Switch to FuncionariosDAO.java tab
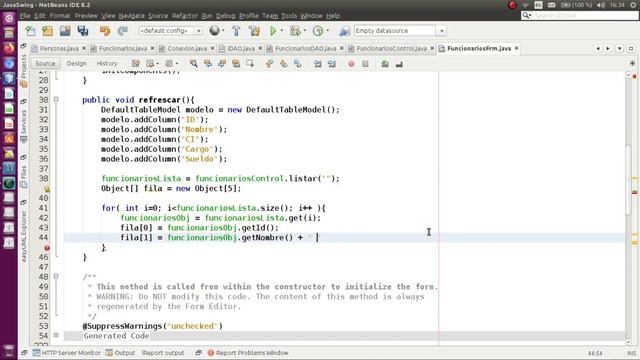Screen dimensions: 640x360 [305, 48]
